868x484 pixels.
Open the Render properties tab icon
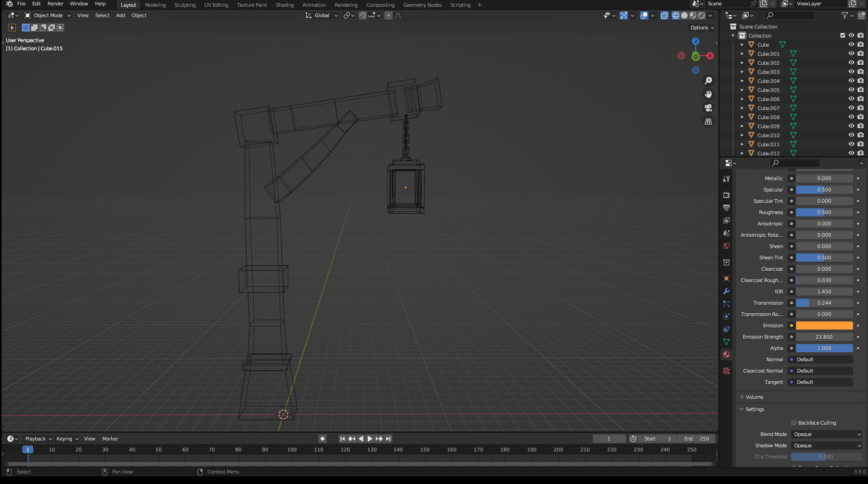(x=726, y=195)
